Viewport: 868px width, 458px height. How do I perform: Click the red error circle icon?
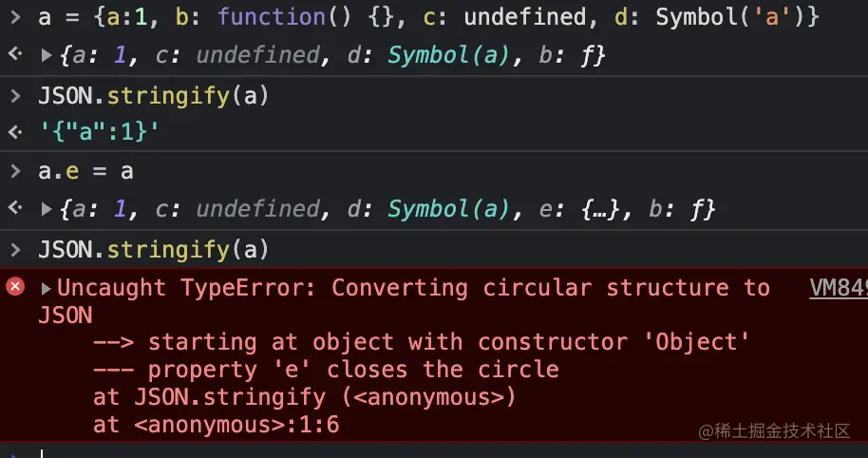16,287
